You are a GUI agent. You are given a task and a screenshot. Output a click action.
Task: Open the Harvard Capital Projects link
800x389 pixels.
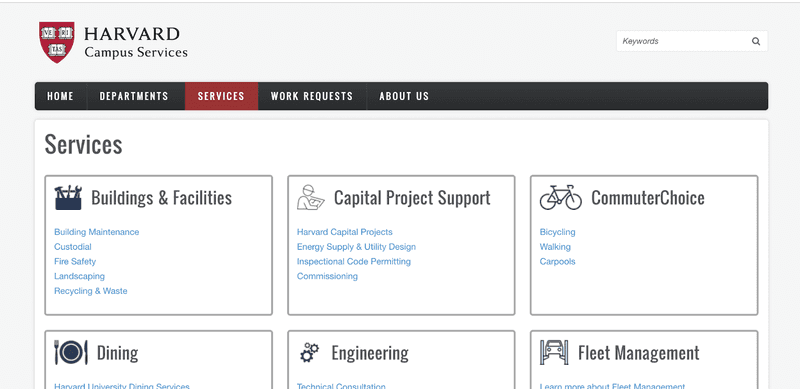point(345,232)
